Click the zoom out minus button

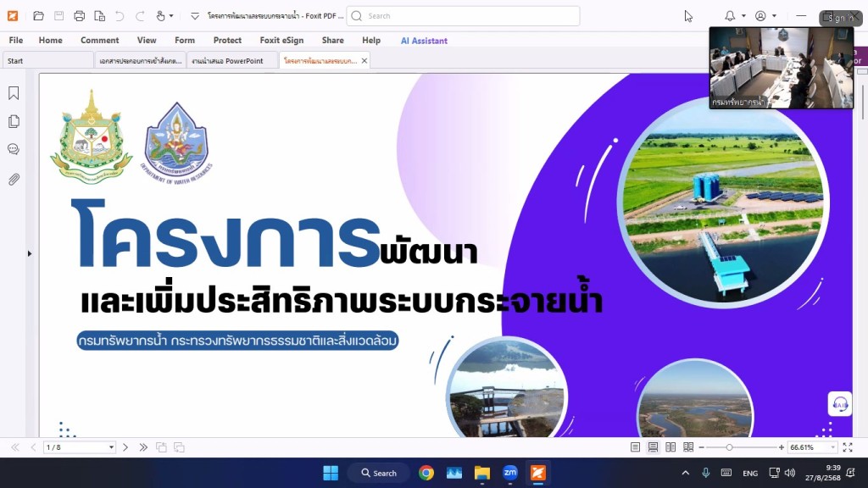(701, 447)
